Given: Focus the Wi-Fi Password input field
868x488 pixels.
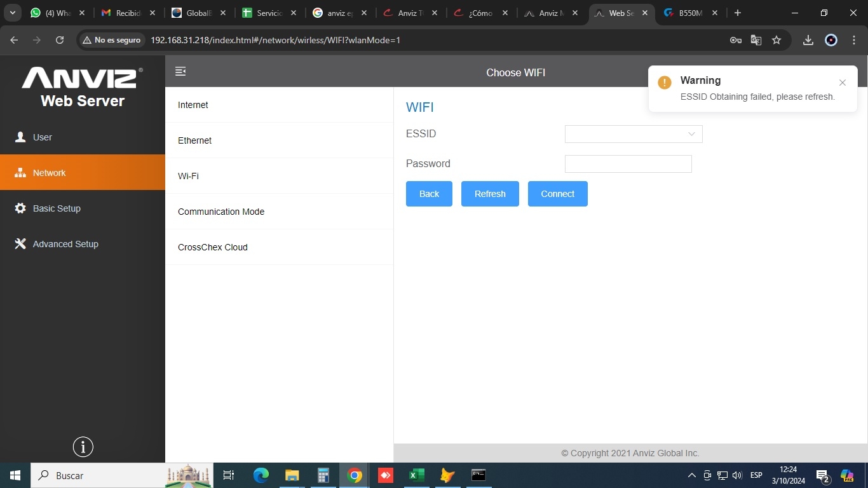Looking at the screenshot, I should click(628, 164).
